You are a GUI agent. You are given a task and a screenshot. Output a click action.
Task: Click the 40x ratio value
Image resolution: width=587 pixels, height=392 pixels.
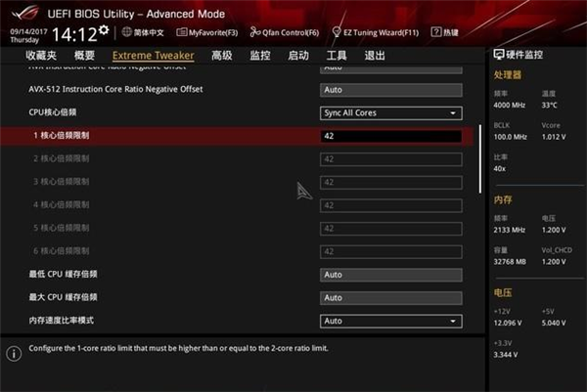click(499, 169)
